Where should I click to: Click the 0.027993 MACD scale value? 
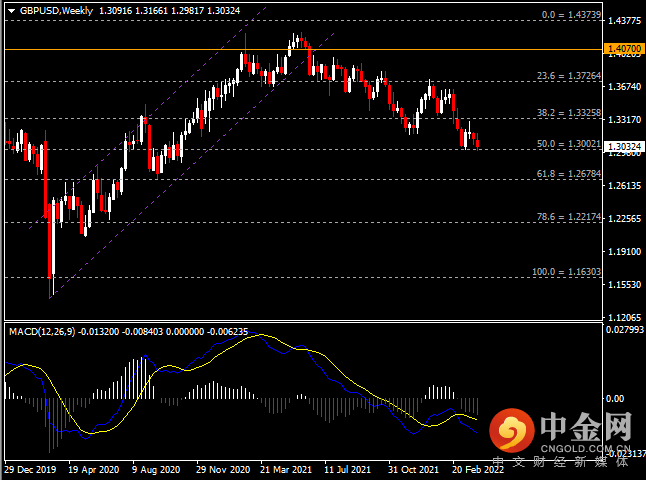624,330
